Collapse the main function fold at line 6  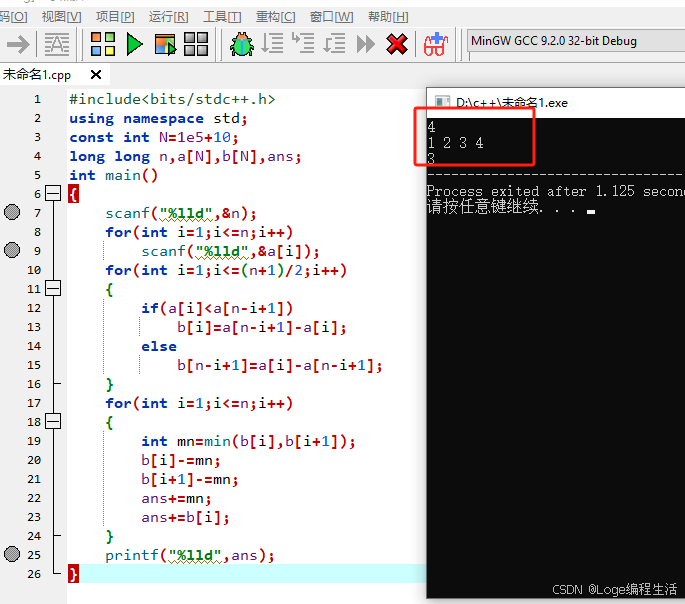[x=53, y=193]
